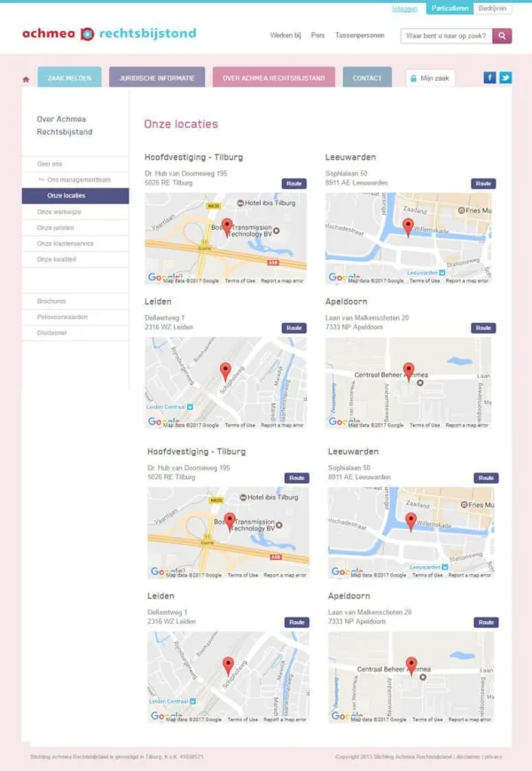The image size is (532, 771).
Task: Open the Juridische informatie menu
Action: coord(157,78)
